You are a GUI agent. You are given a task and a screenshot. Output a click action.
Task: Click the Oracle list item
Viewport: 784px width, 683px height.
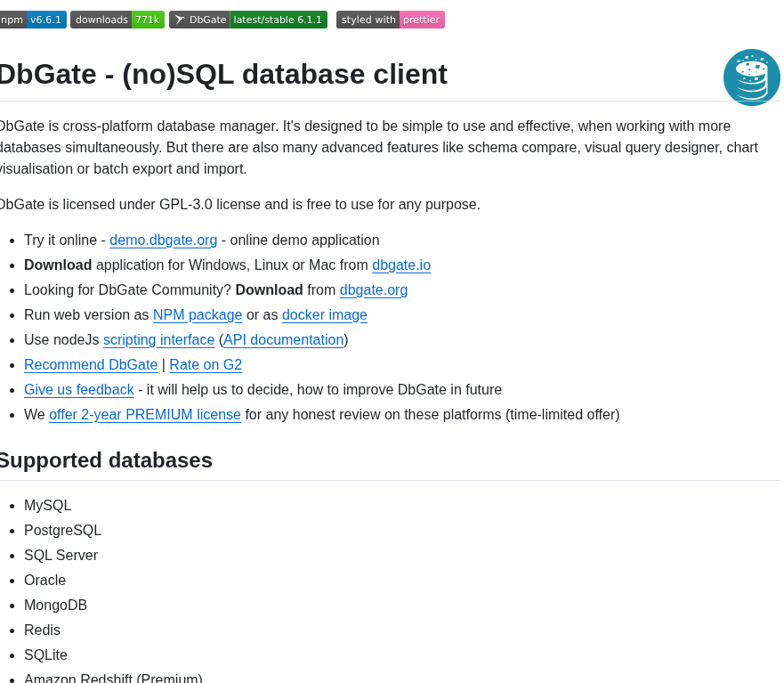(45, 581)
